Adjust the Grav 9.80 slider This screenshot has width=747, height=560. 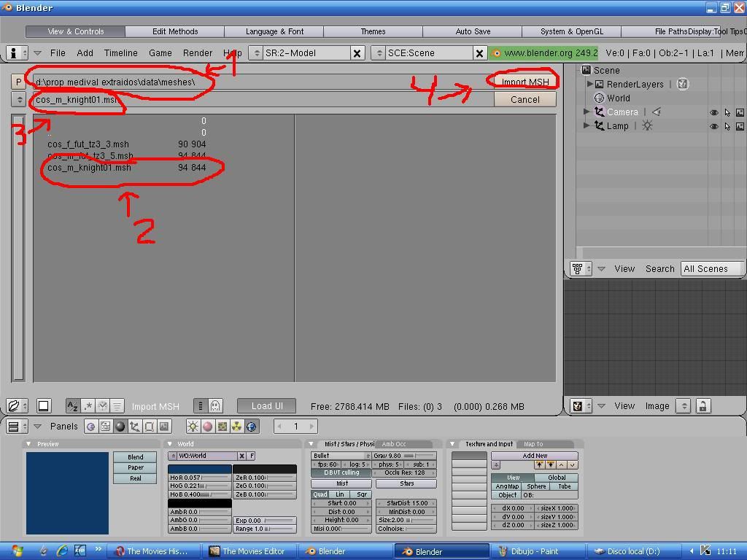click(x=404, y=456)
